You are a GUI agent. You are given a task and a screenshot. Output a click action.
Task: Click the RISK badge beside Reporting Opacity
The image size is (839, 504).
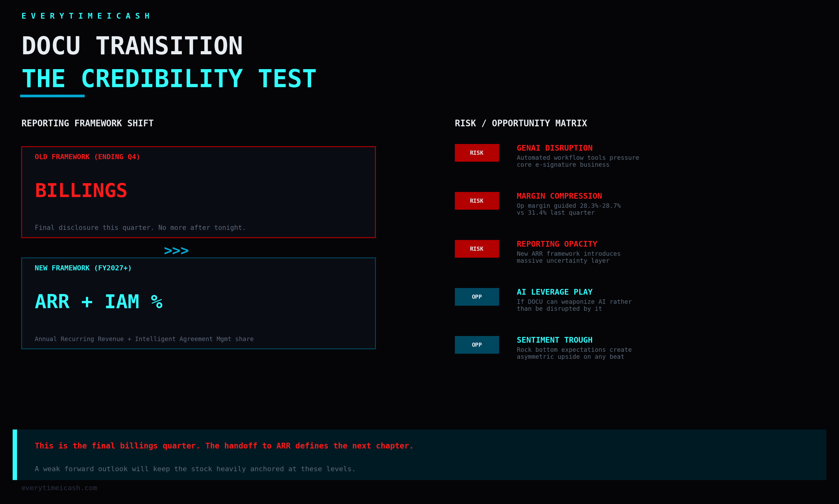(477, 249)
